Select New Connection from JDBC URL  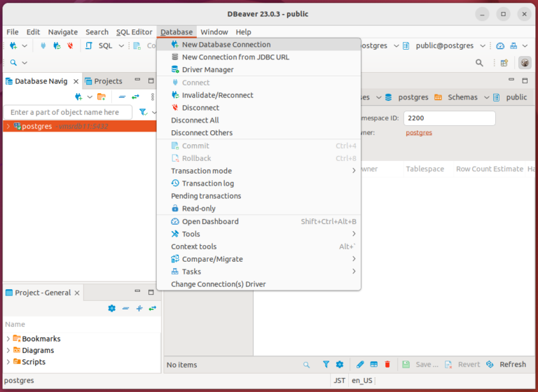235,57
